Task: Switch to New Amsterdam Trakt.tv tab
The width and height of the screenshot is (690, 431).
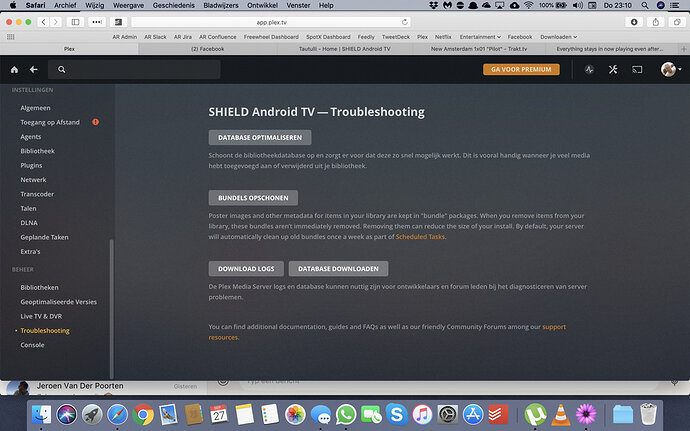Action: click(479, 49)
